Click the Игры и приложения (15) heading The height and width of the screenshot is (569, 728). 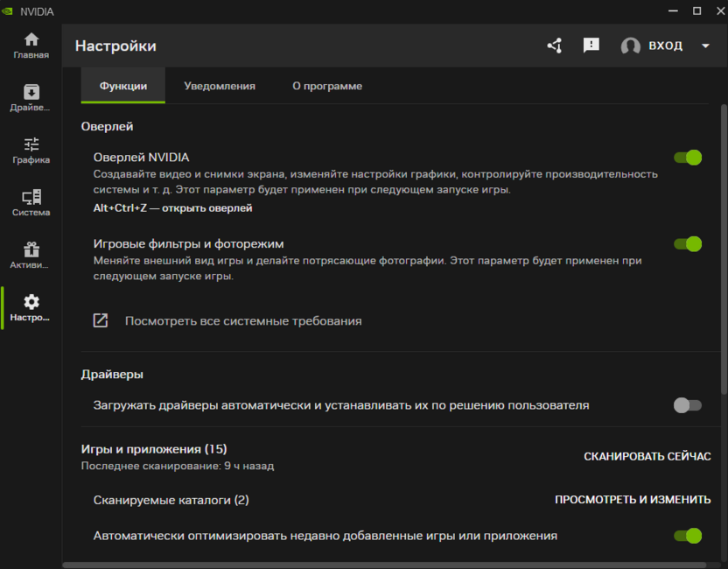(x=154, y=449)
